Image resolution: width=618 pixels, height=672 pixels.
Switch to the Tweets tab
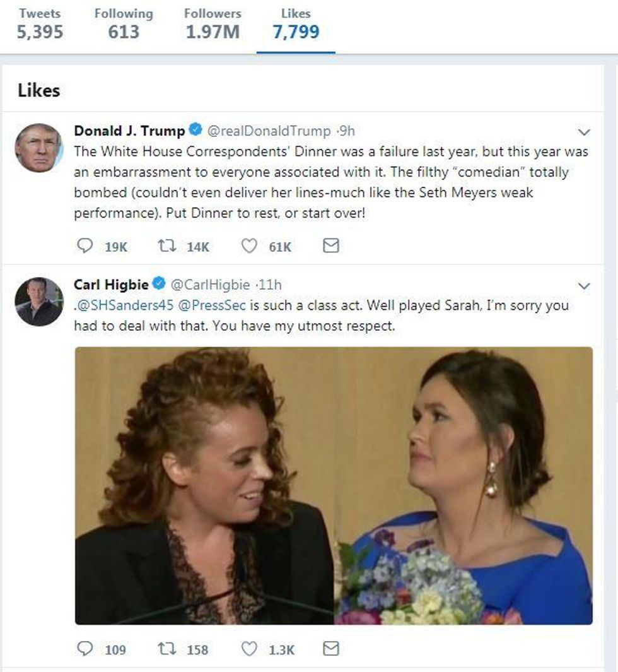pyautogui.click(x=40, y=25)
